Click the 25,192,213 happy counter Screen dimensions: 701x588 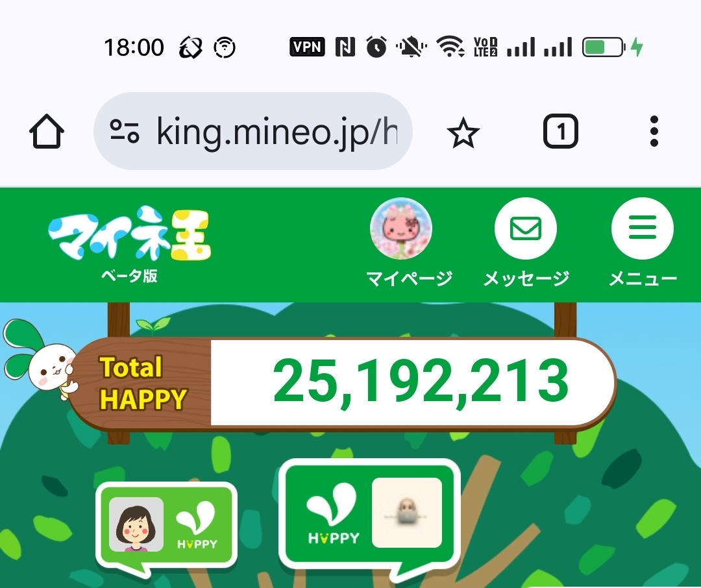click(421, 382)
